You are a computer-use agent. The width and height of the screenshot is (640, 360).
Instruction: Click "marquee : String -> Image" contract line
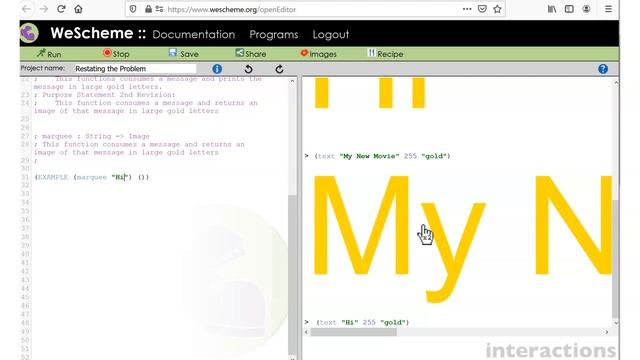point(92,136)
